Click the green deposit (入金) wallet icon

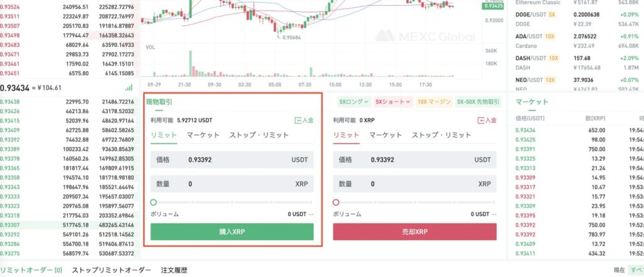(x=297, y=120)
